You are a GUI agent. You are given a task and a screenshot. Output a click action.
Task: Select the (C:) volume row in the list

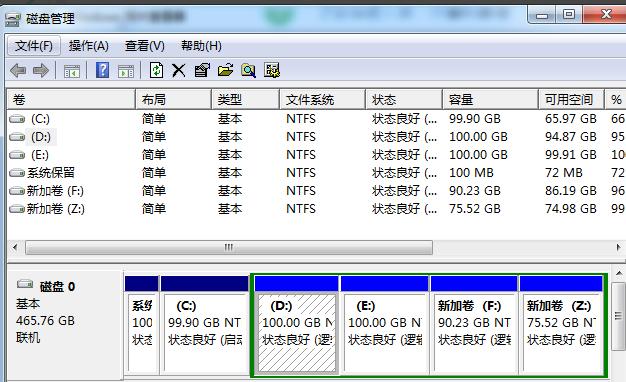coord(317,119)
